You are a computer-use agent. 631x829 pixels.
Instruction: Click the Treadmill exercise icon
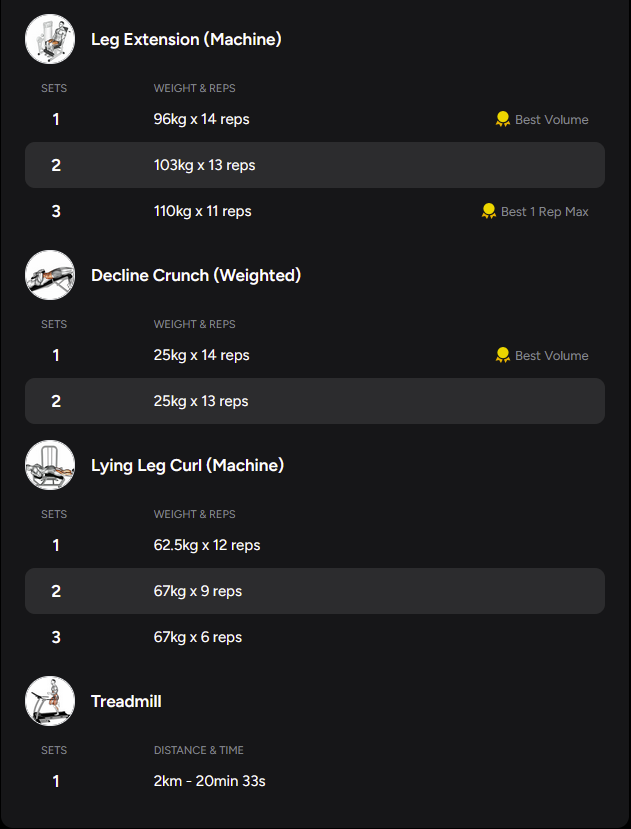pyautogui.click(x=50, y=701)
